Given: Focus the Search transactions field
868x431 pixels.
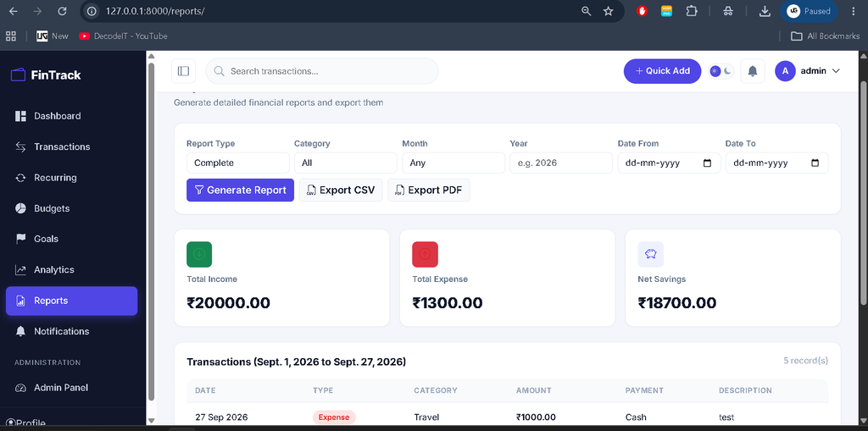Looking at the screenshot, I should point(321,71).
